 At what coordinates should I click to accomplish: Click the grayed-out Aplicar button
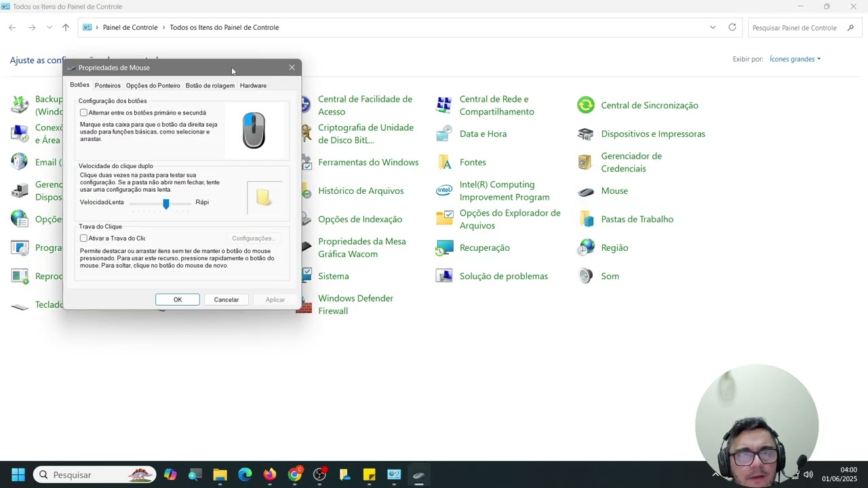tap(275, 300)
